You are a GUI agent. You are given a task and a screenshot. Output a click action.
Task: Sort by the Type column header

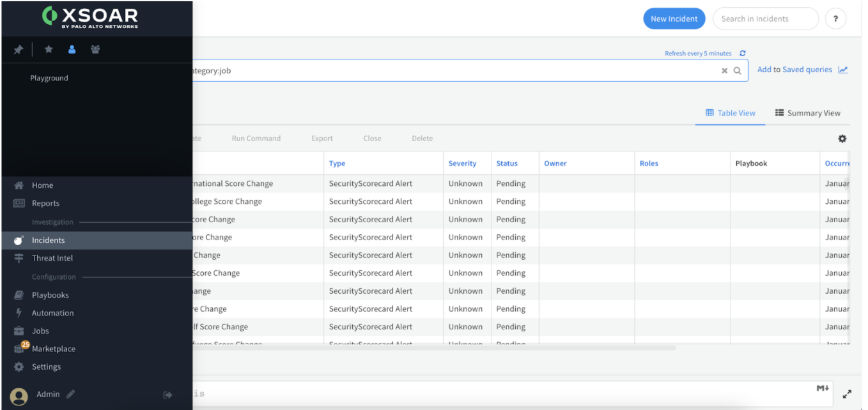pyautogui.click(x=337, y=163)
